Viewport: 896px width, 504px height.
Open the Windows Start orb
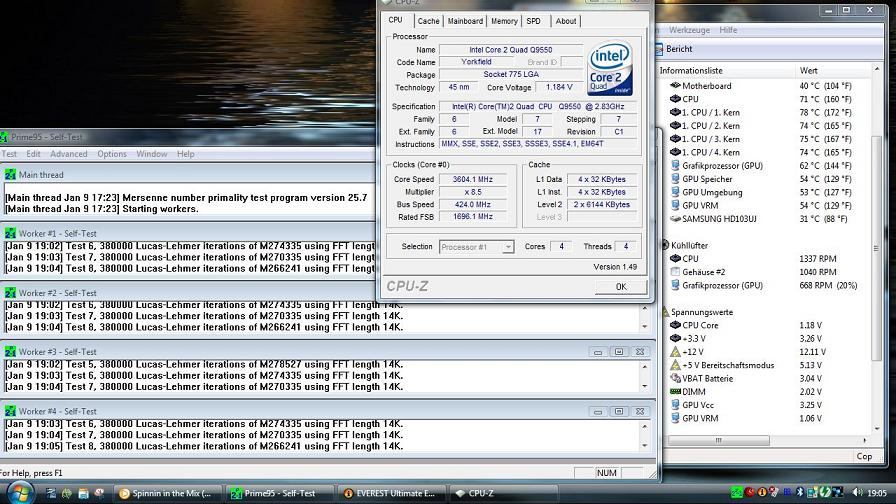tap(20, 493)
